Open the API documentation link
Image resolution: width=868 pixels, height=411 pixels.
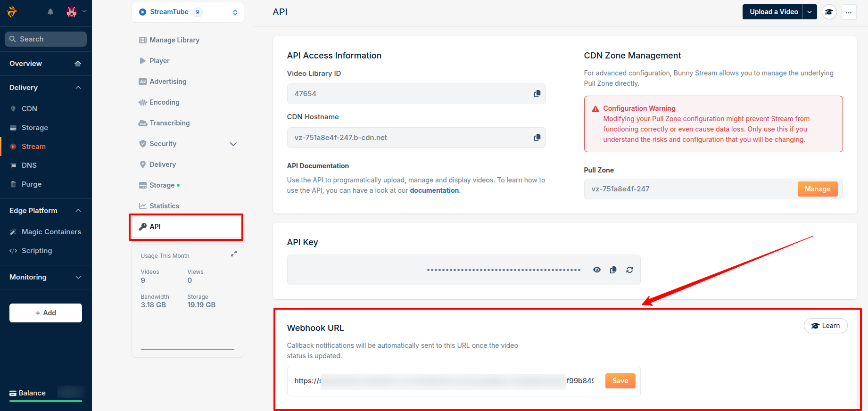tap(434, 190)
